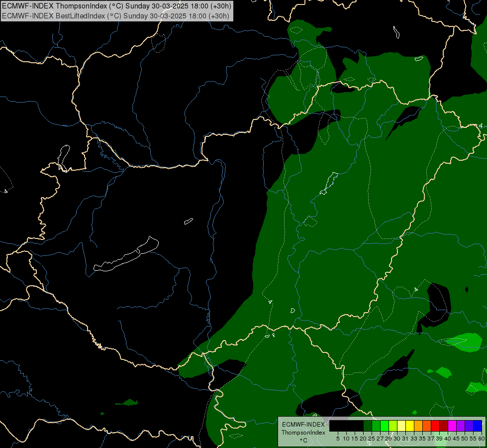Screen dimensions: 487x448
Task: Click legend tick value 29
Action: [389, 439]
